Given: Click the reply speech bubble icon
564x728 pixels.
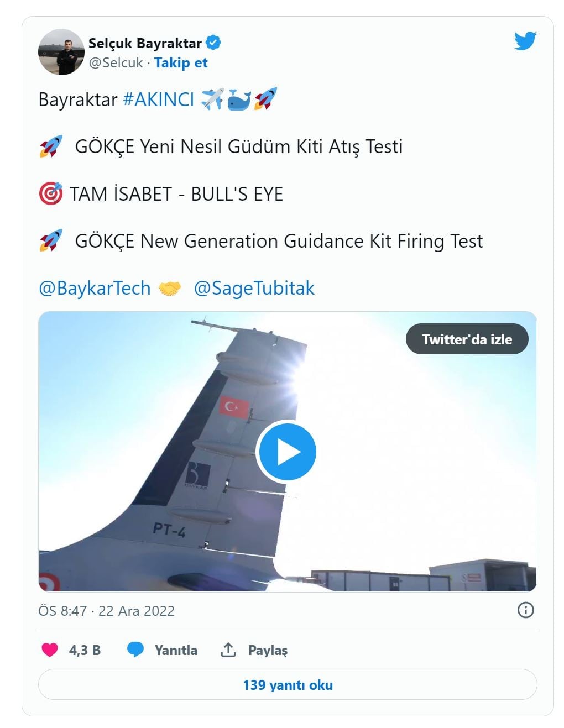Looking at the screenshot, I should (x=135, y=650).
